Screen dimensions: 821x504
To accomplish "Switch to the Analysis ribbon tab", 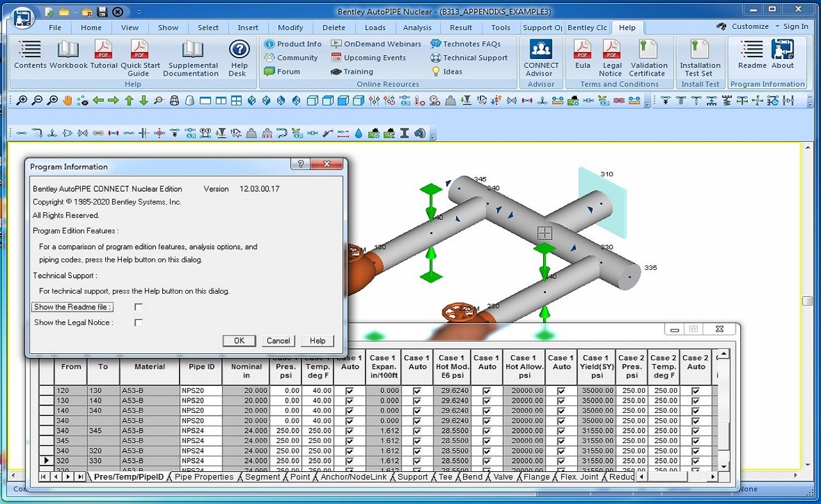I will pos(418,28).
